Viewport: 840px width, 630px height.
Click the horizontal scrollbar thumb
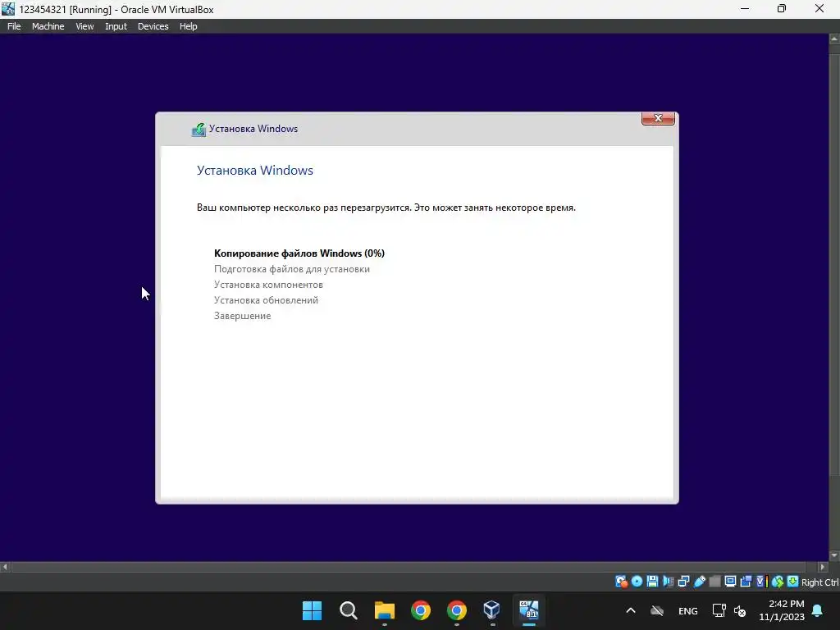(x=409, y=566)
